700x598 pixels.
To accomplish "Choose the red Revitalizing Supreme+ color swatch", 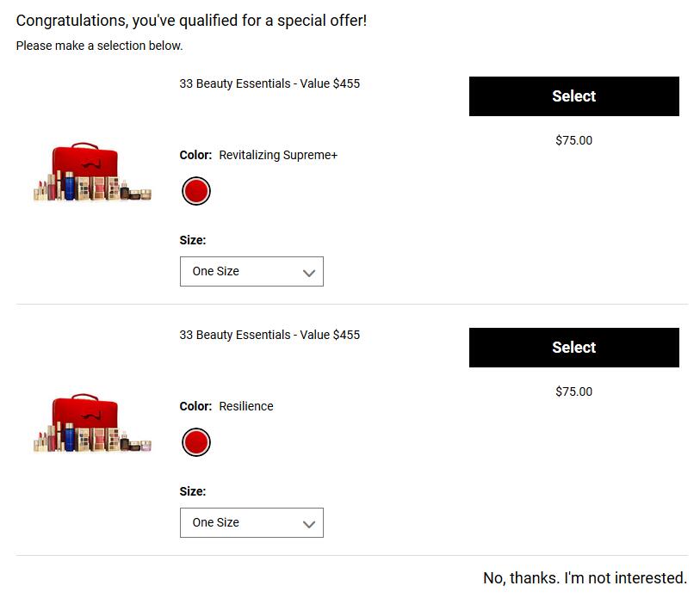I will (x=196, y=191).
